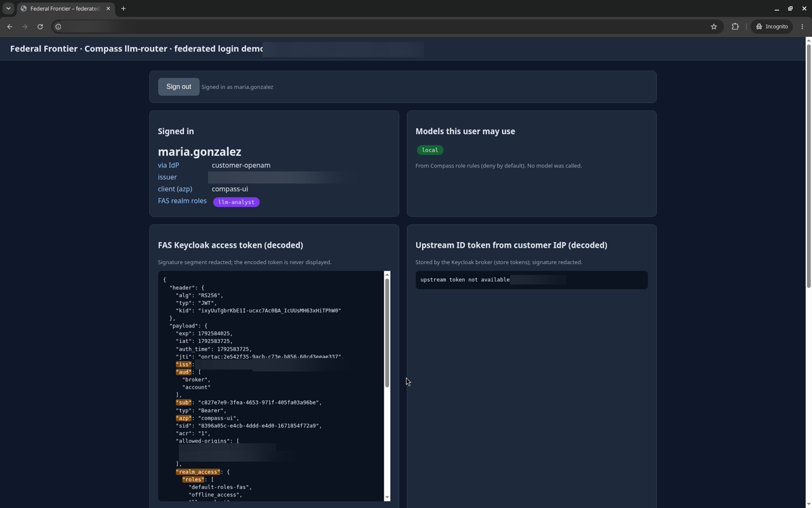Click the browser forward arrow
The image size is (812, 508).
tap(25, 27)
